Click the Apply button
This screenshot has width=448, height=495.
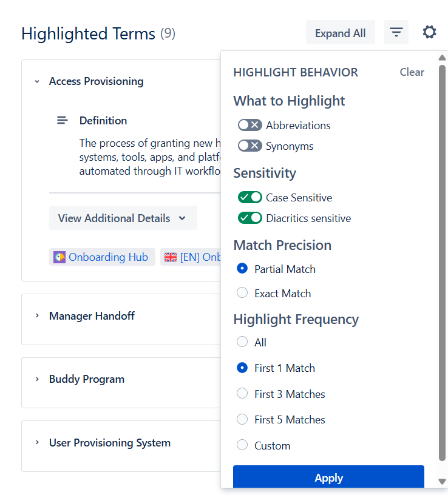(x=328, y=477)
